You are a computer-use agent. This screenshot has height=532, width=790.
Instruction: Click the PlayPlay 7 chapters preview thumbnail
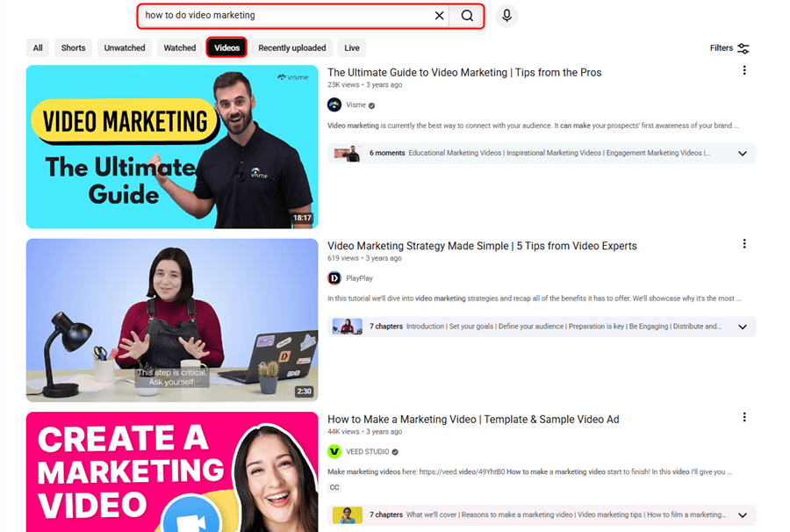347,327
